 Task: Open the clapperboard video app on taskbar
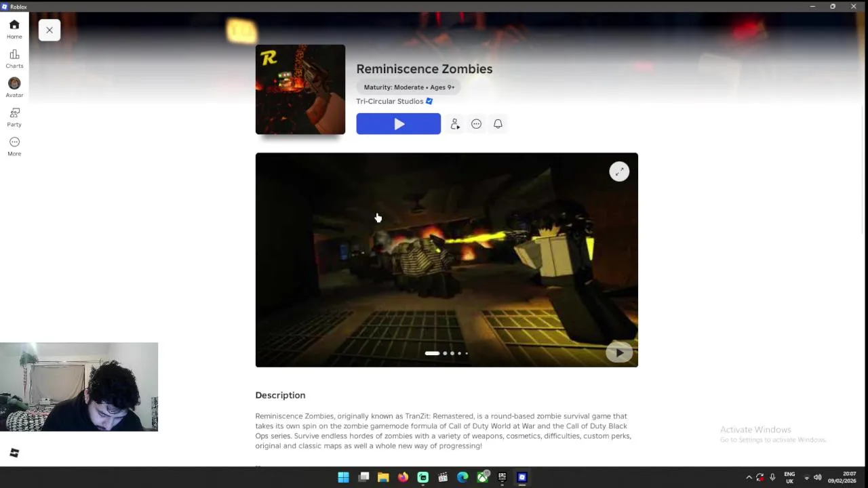(x=443, y=477)
